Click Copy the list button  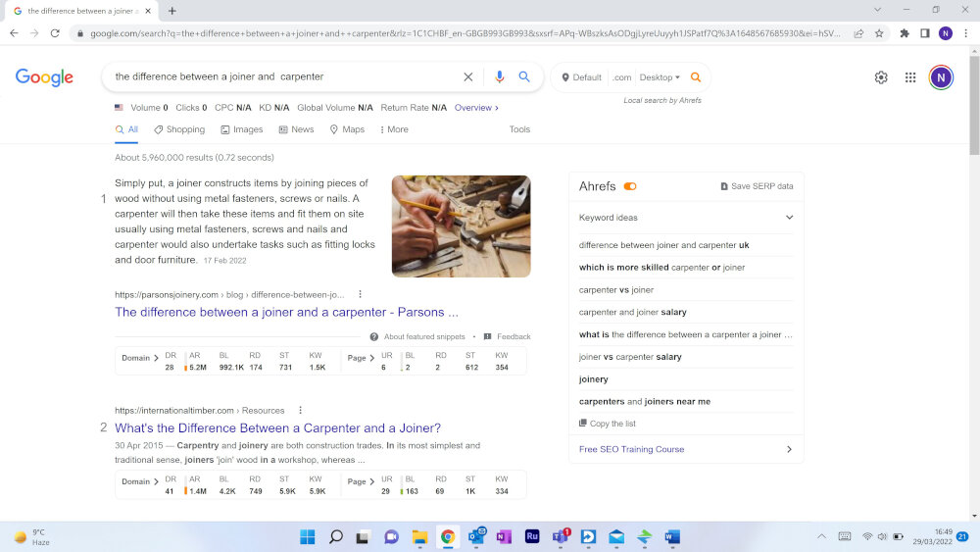click(x=607, y=424)
